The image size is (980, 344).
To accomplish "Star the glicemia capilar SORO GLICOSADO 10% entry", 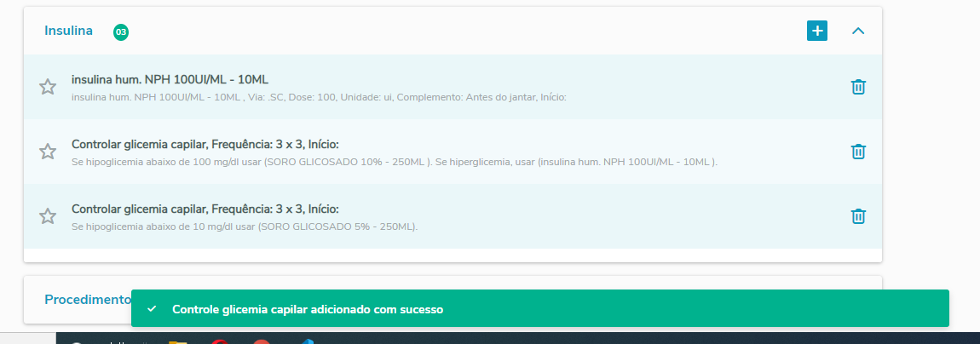I will coord(48,152).
